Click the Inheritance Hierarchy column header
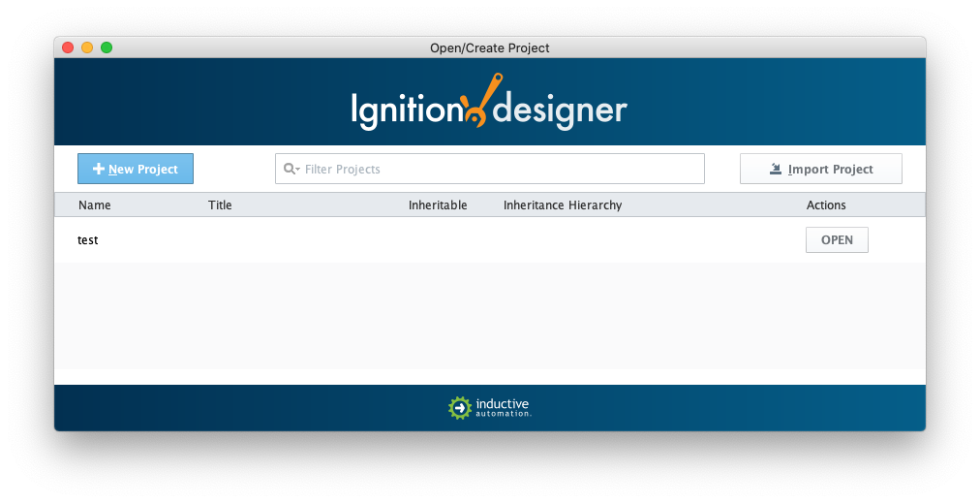 (x=563, y=205)
